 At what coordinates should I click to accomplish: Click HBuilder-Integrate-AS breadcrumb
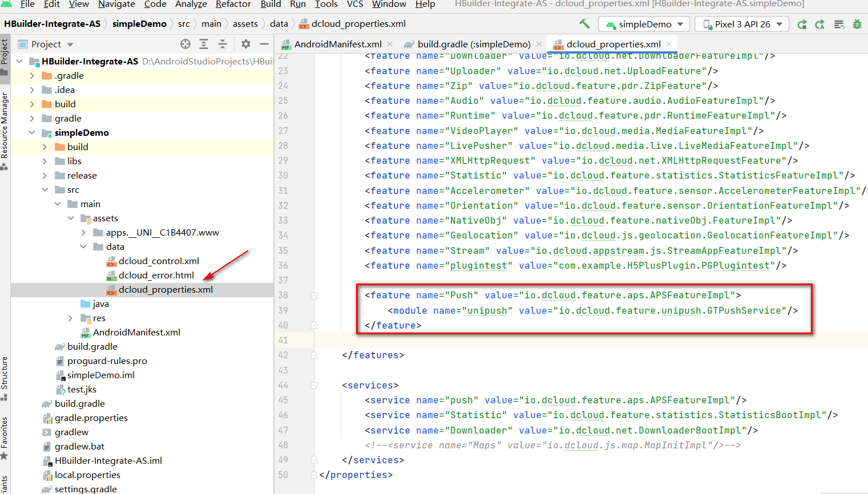click(x=52, y=23)
